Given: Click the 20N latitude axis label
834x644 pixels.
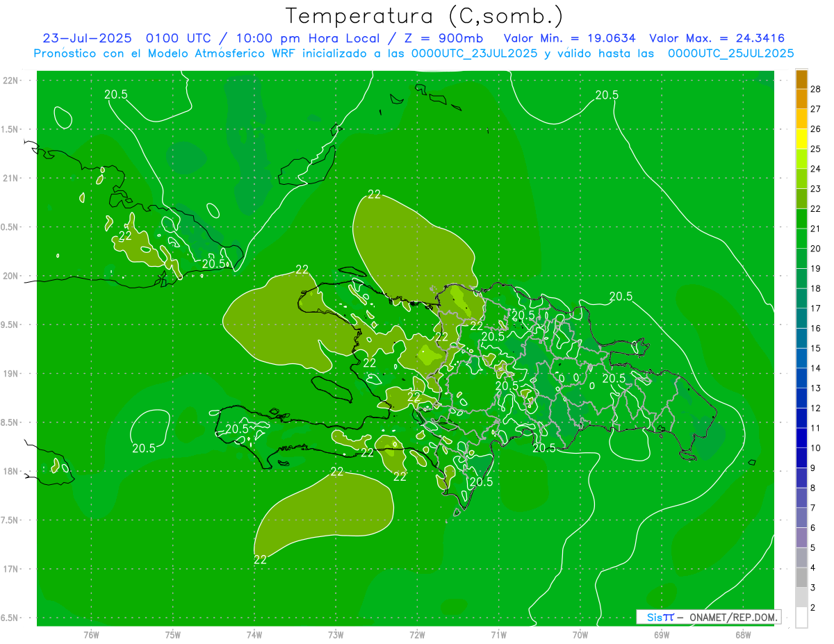Looking at the screenshot, I should [x=11, y=276].
